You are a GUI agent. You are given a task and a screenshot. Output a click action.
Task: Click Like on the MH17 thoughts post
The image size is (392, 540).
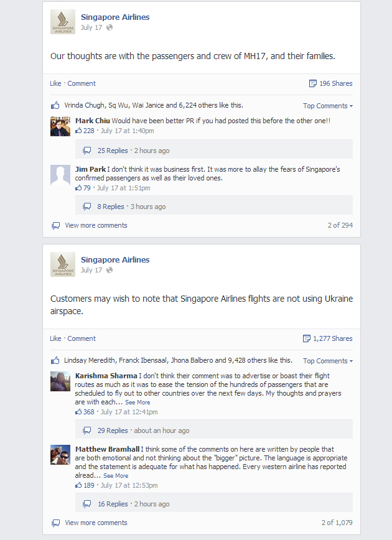(55, 83)
